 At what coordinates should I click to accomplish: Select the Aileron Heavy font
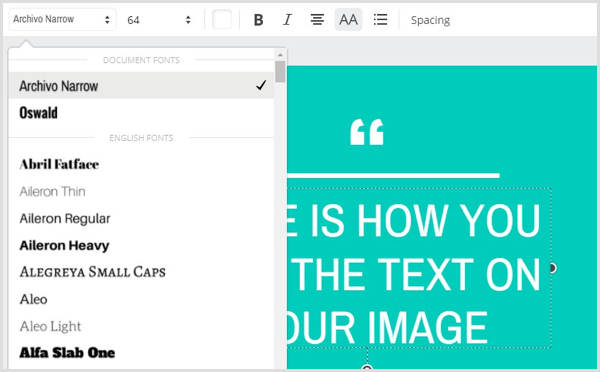point(141,245)
